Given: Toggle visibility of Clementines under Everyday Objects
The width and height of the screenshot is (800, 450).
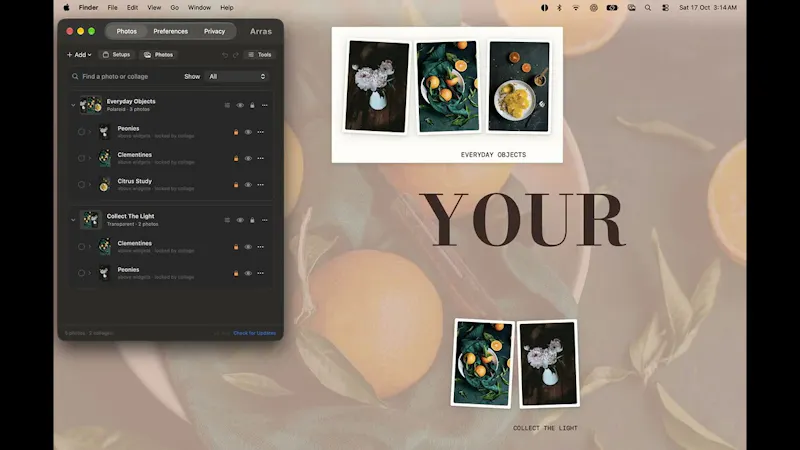Looking at the screenshot, I should point(248,158).
